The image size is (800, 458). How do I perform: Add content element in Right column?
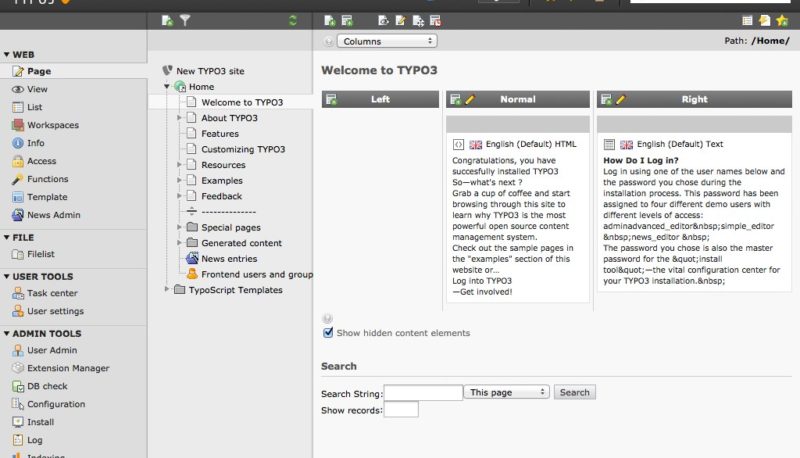pyautogui.click(x=606, y=99)
